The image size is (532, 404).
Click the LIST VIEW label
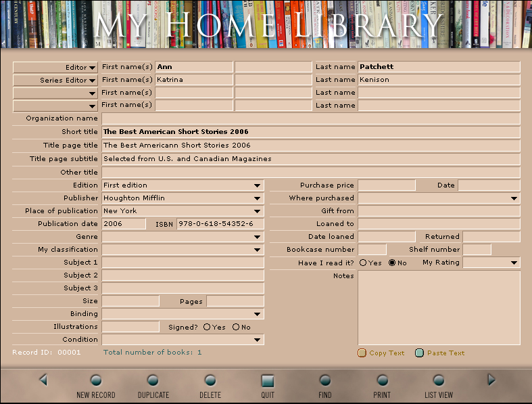coord(439,395)
